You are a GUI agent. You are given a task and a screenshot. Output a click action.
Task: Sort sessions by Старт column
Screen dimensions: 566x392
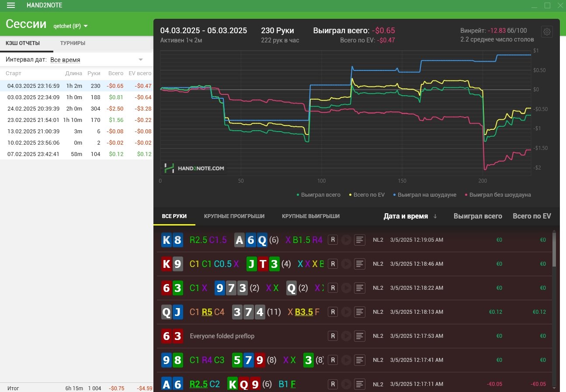pyautogui.click(x=14, y=73)
